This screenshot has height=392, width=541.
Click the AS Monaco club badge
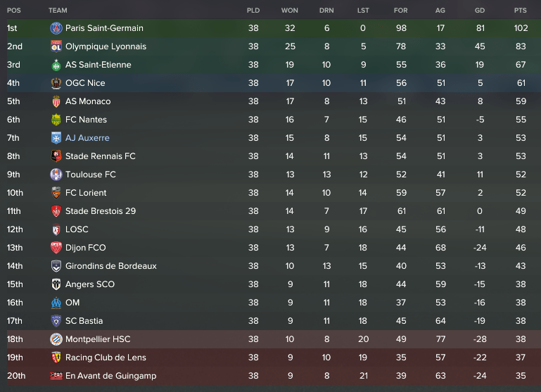pos(56,101)
